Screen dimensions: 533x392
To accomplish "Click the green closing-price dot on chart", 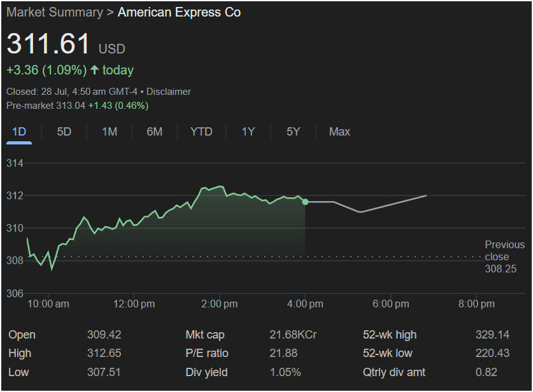I will pyautogui.click(x=305, y=202).
